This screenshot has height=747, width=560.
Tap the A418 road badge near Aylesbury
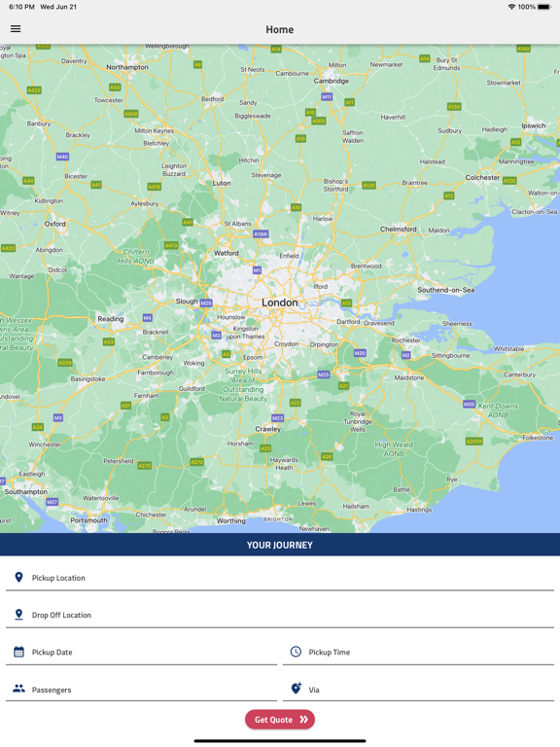click(x=155, y=187)
